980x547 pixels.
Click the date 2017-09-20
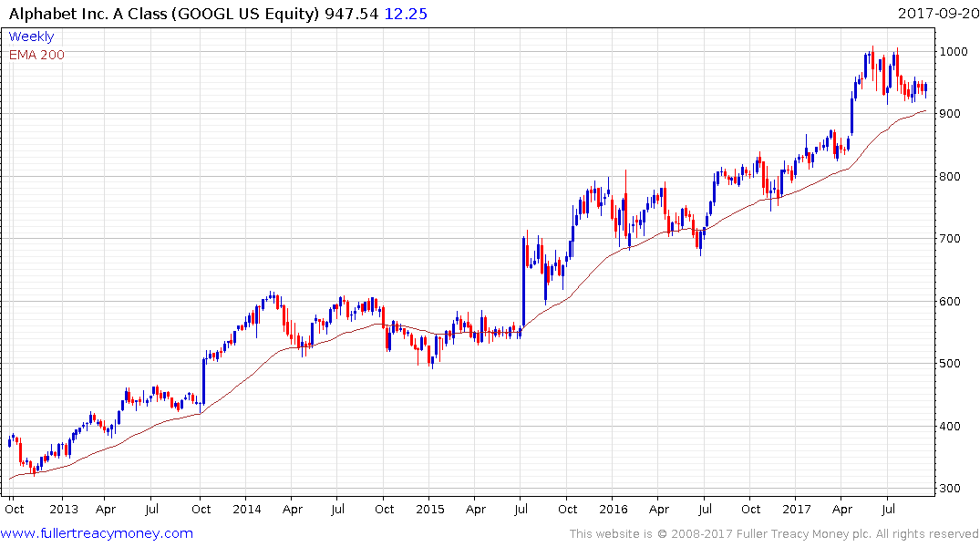[938, 14]
